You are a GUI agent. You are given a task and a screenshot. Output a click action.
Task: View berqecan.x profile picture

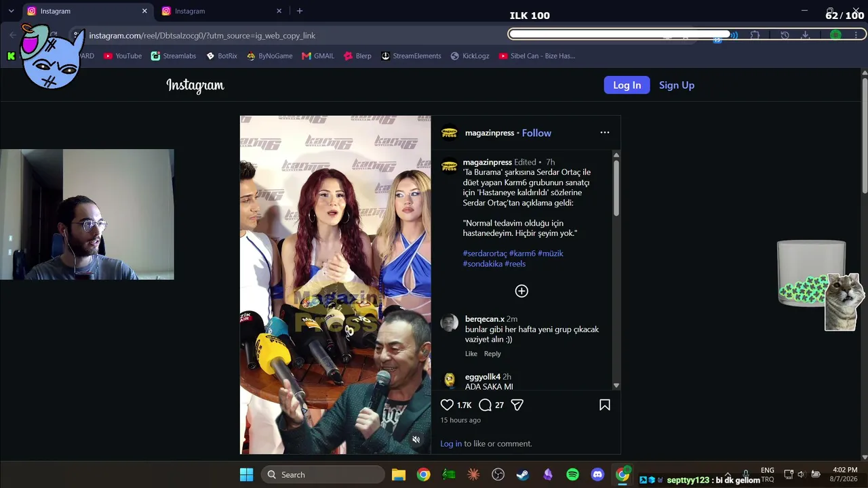click(450, 323)
